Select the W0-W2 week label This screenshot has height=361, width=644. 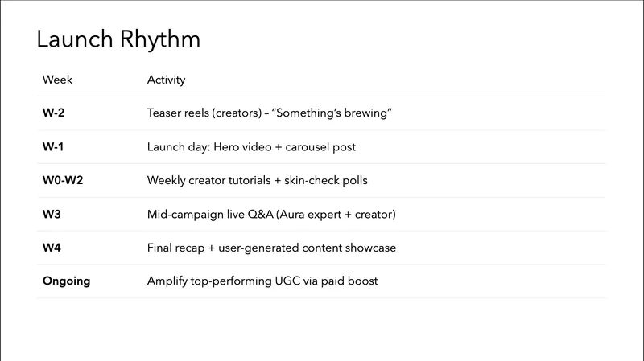click(x=63, y=180)
